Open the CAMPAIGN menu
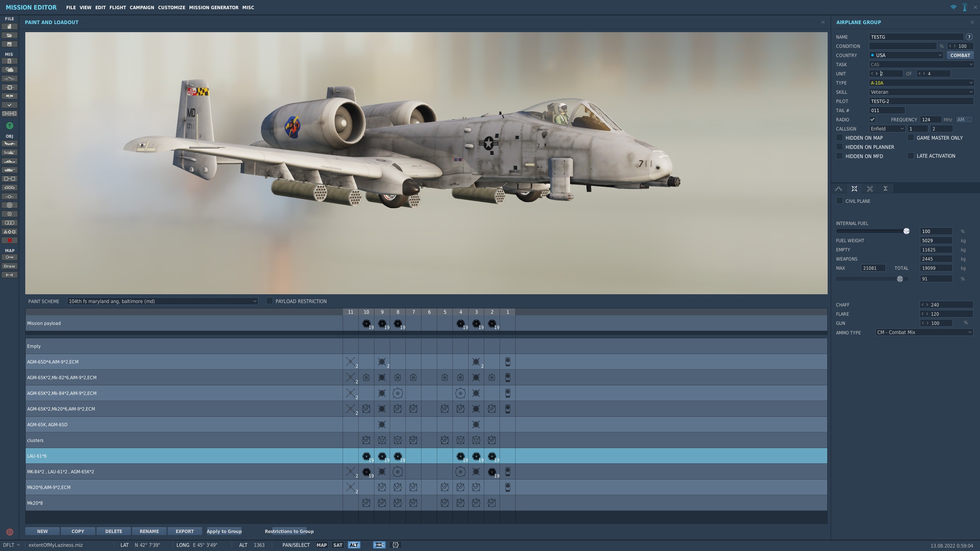The width and height of the screenshot is (980, 551). (x=142, y=7)
